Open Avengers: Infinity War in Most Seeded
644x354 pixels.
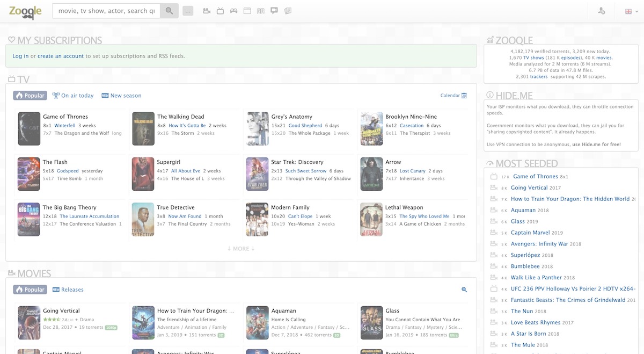[x=539, y=244]
